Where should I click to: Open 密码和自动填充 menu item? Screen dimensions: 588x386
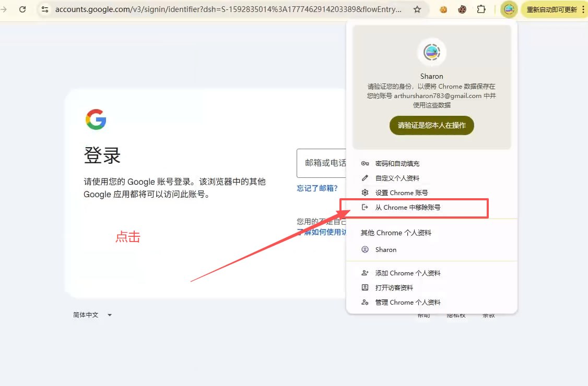(397, 164)
